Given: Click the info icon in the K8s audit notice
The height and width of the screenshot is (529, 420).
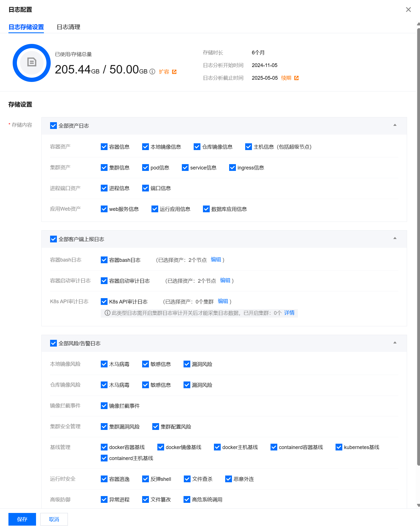Looking at the screenshot, I should point(107,313).
